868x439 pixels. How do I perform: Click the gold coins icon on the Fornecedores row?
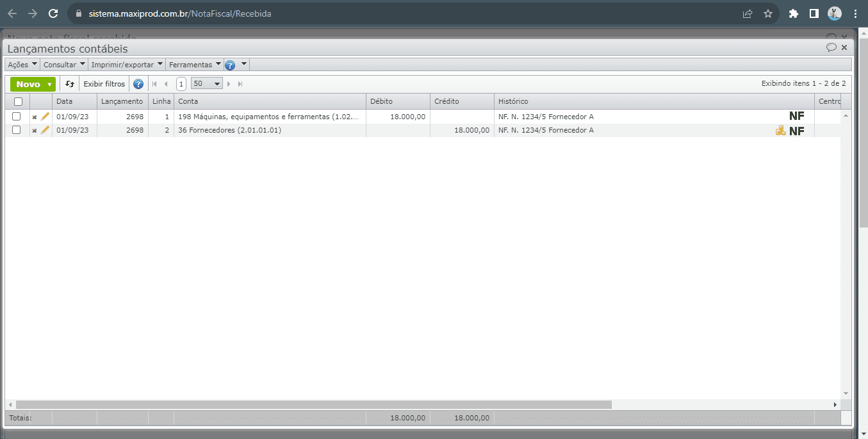(781, 131)
